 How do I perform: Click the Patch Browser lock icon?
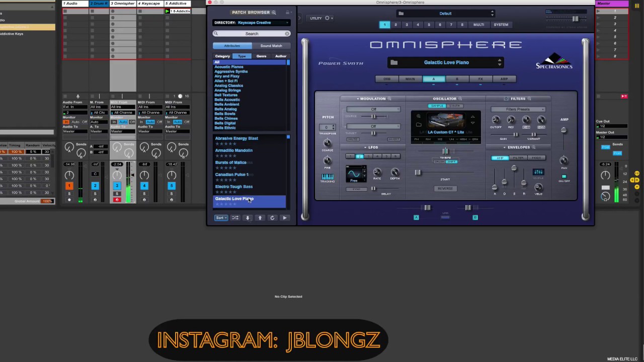tap(287, 13)
